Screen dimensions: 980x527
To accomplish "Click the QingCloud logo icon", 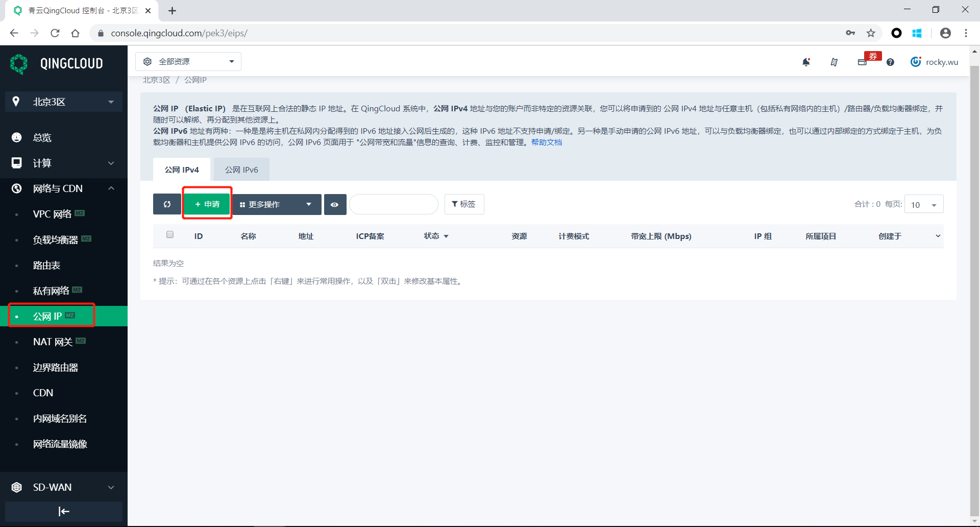I will 19,64.
